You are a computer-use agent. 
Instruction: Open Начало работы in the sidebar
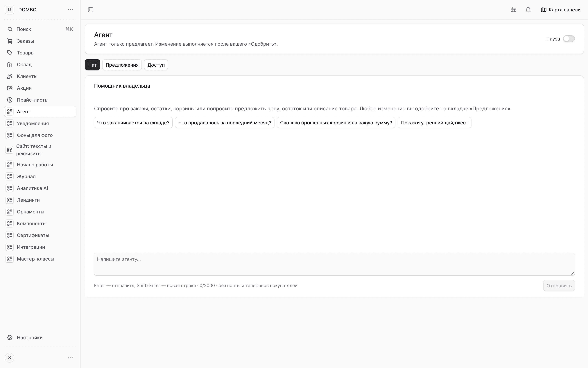(40, 165)
